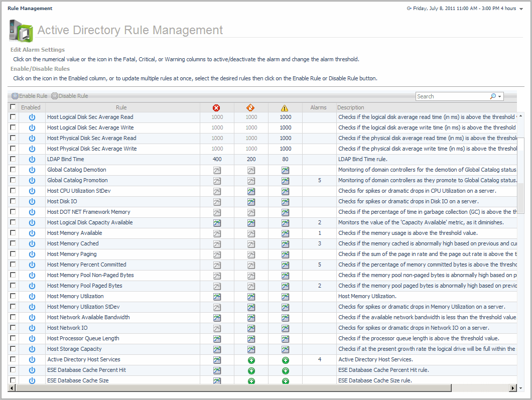Image resolution: width=532 pixels, height=400 pixels.
Task: Click the horizontal scrollbar right arrow
Action: [x=513, y=388]
